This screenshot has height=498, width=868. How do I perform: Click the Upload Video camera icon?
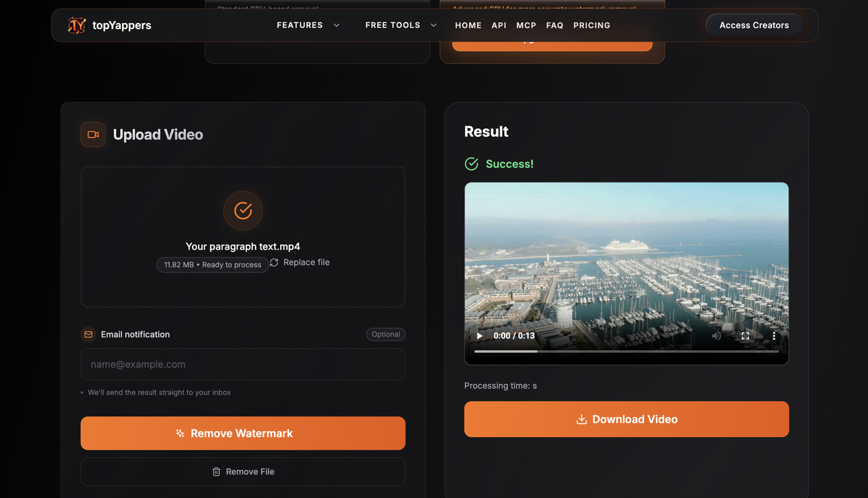[93, 134]
